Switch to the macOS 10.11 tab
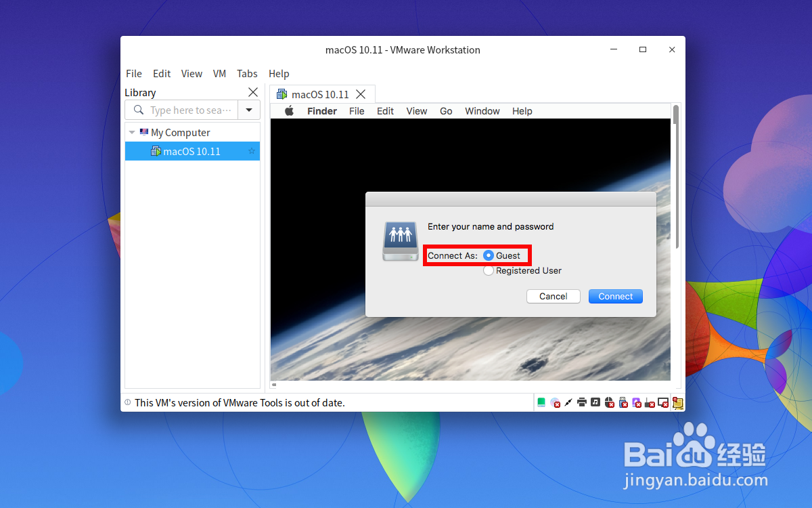 (x=322, y=94)
